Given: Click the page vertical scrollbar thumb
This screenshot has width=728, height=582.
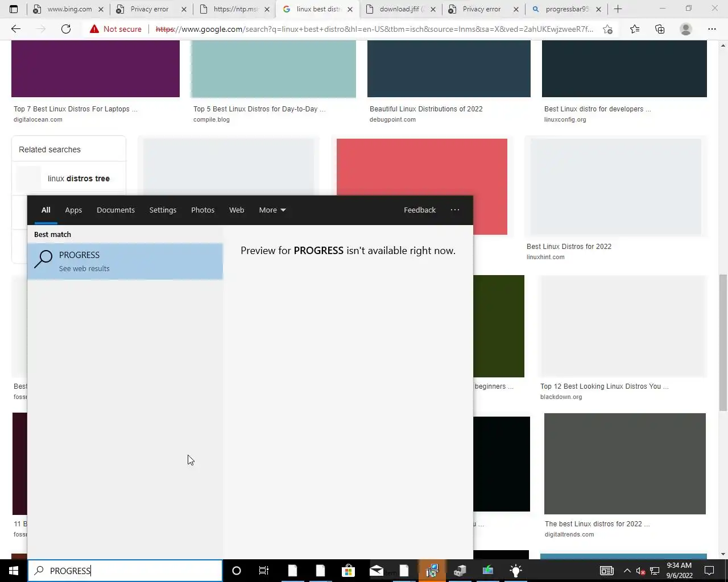Looking at the screenshot, I should pos(723,342).
